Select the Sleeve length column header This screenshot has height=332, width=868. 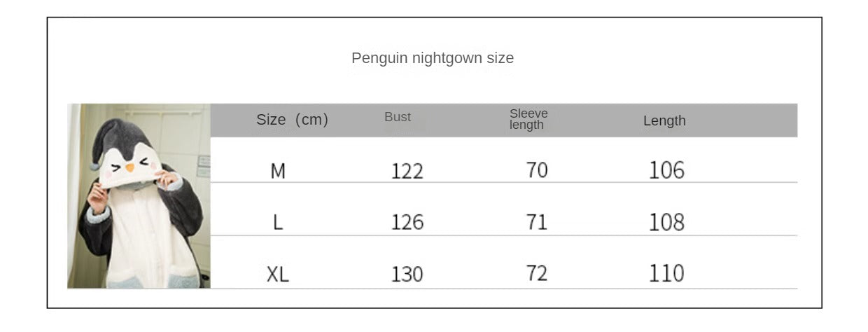(528, 119)
